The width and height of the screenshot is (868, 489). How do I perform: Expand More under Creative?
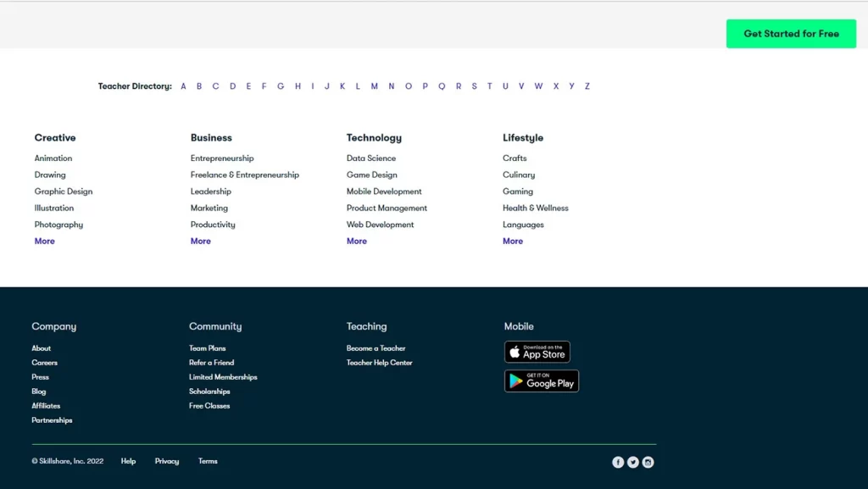tap(44, 242)
